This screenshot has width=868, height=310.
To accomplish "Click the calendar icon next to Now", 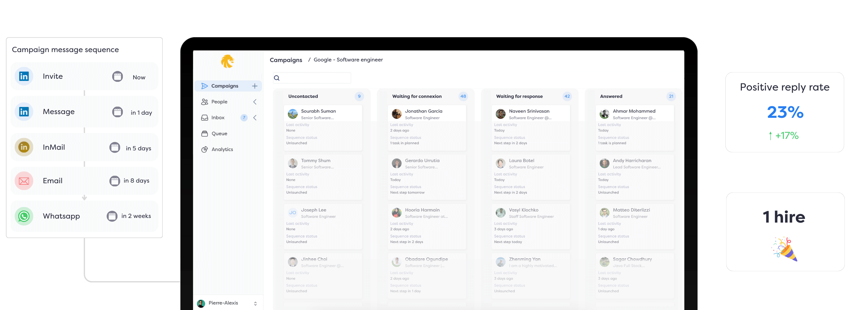I will [x=117, y=77].
